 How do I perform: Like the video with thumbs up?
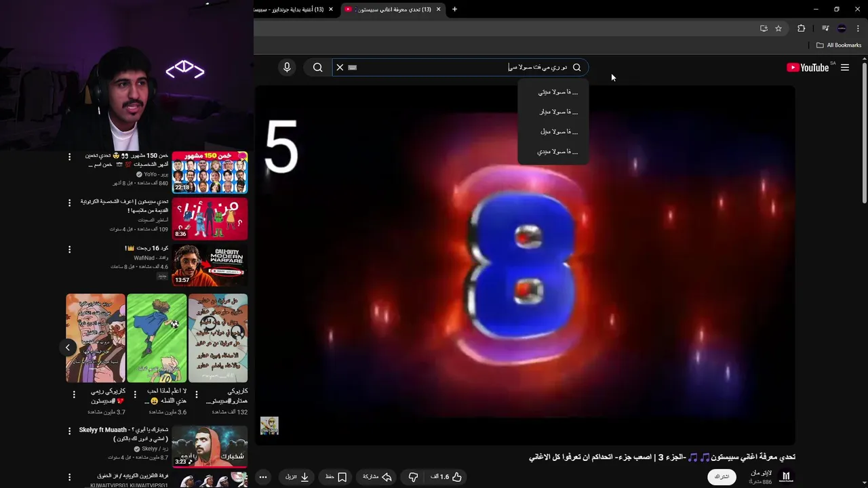(446, 477)
